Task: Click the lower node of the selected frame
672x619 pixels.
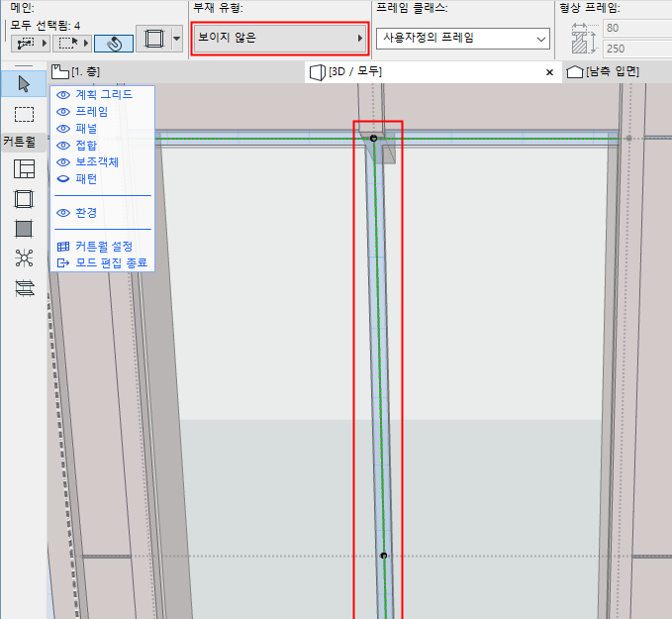Action: [x=384, y=556]
